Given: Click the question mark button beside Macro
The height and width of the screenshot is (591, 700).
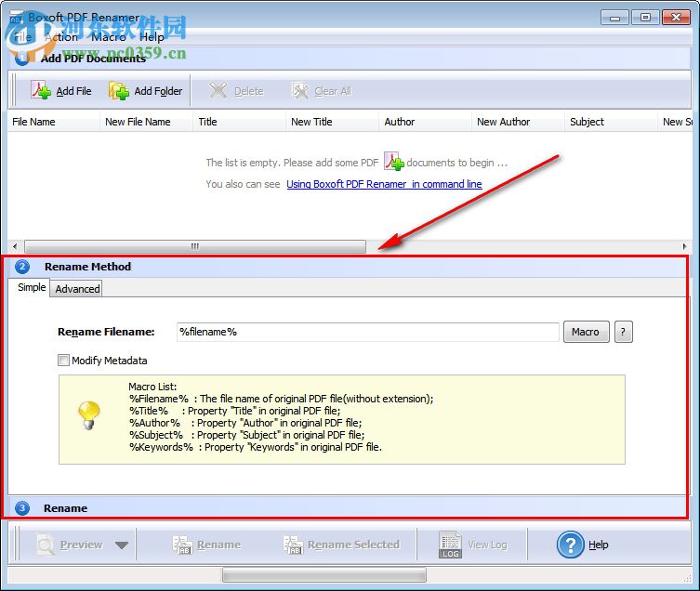Looking at the screenshot, I should pyautogui.click(x=623, y=332).
